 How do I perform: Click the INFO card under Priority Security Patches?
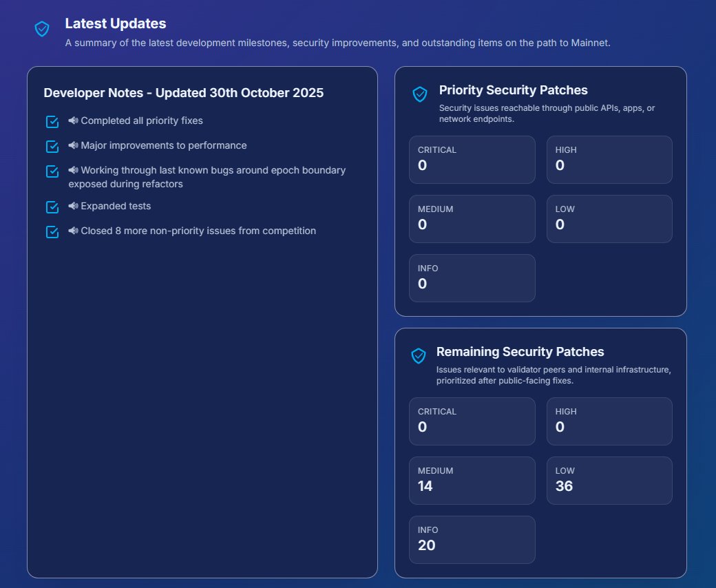[472, 277]
